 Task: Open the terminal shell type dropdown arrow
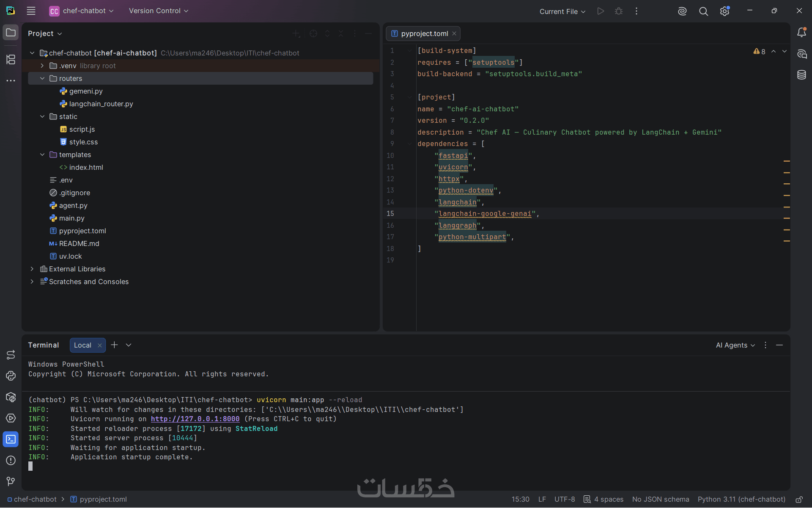[x=129, y=345]
